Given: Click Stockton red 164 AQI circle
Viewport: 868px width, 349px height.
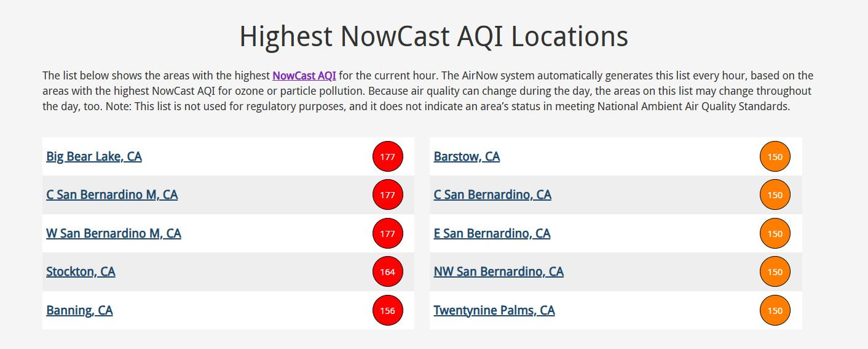Looking at the screenshot, I should (x=387, y=271).
